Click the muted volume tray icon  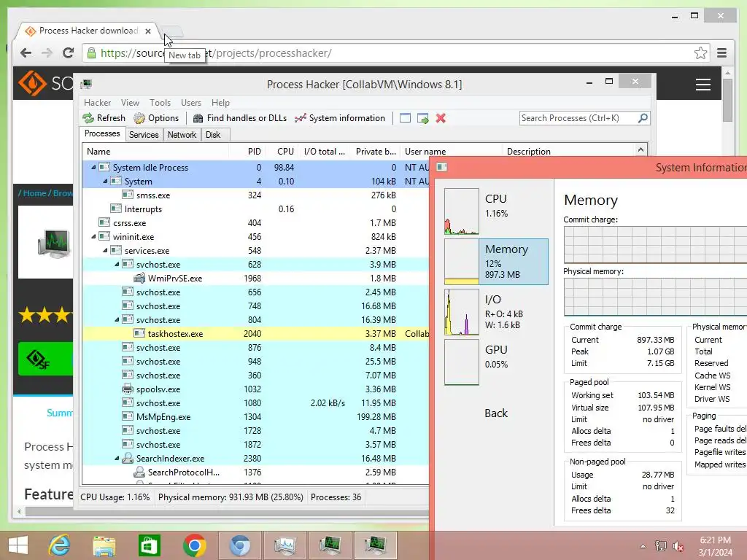(x=678, y=546)
